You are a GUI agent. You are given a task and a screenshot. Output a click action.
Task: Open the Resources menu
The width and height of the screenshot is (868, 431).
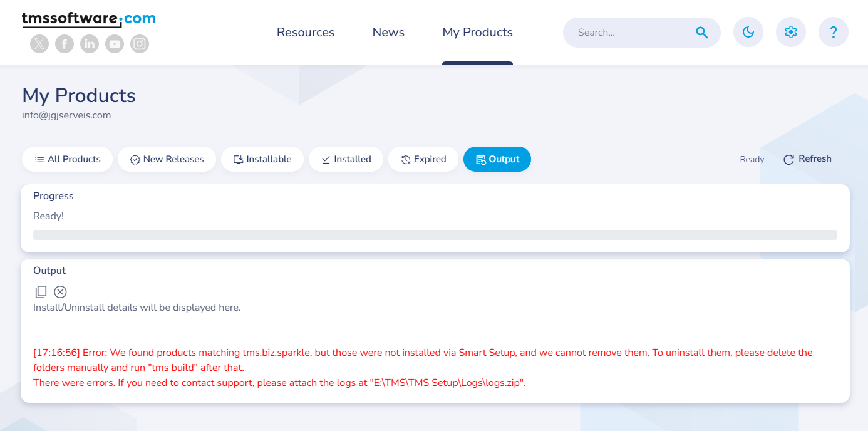tap(306, 33)
